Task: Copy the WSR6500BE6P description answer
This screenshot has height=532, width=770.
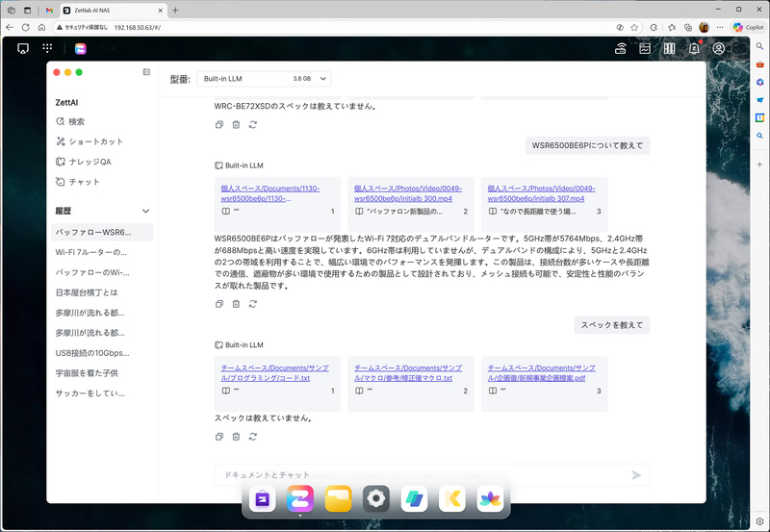Action: (219, 304)
